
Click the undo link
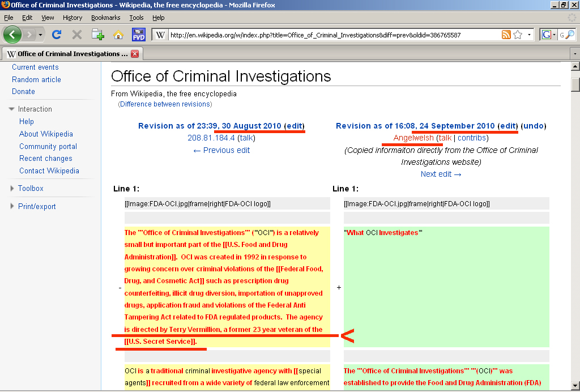(534, 126)
